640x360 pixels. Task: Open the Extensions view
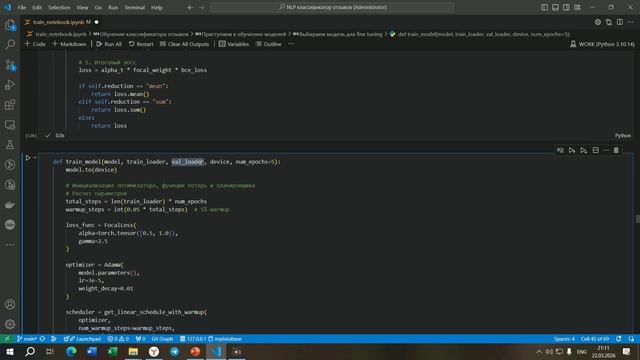10,104
